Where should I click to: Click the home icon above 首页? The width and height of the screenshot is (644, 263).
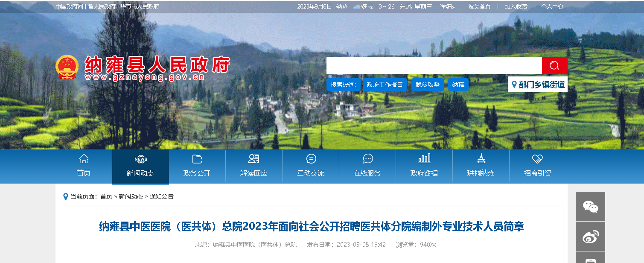click(x=84, y=159)
